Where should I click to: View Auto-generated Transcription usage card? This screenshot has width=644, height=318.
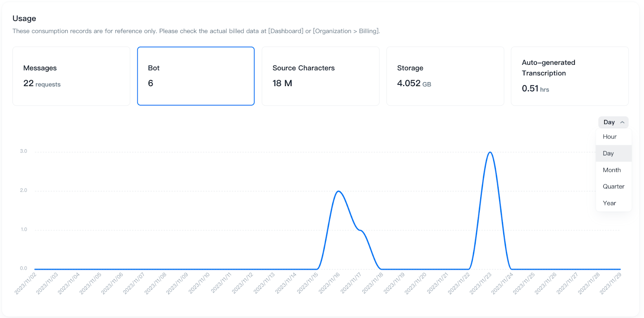[x=570, y=76]
